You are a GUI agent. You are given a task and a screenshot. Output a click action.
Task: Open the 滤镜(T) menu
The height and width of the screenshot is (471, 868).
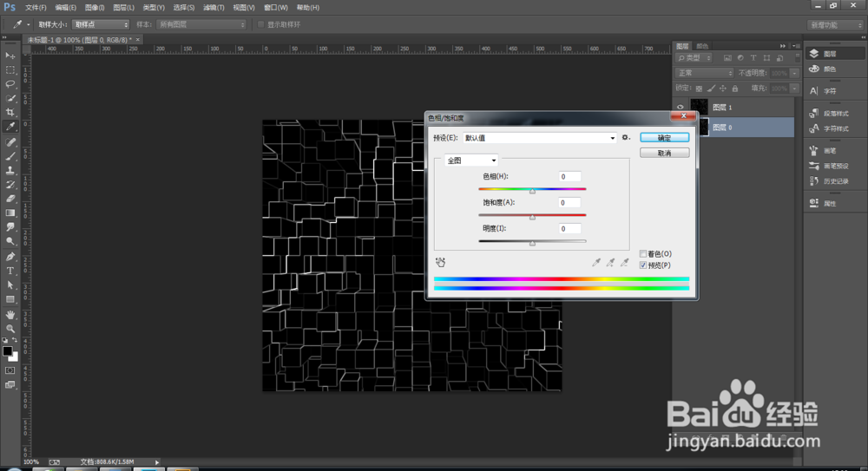tap(214, 8)
